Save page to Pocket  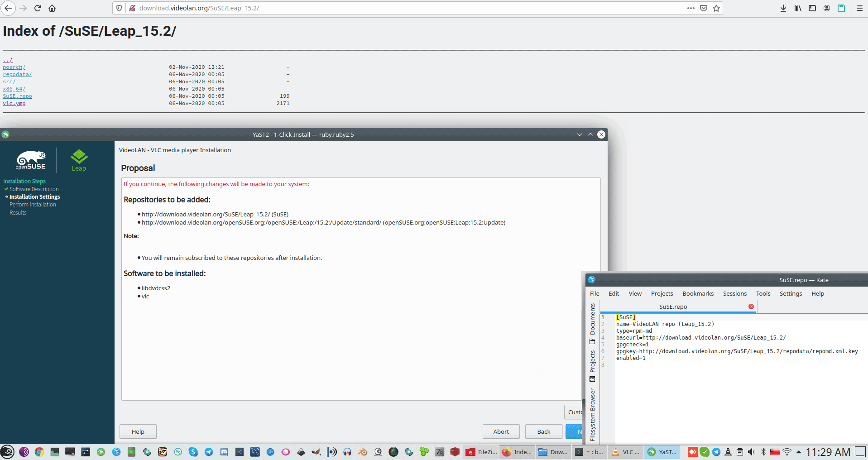[x=704, y=8]
